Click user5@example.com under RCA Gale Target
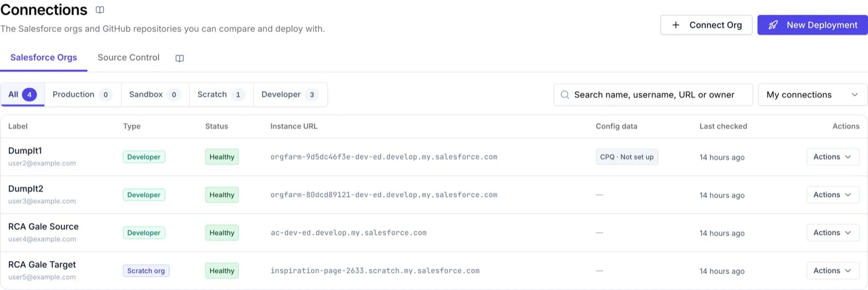868x290 pixels. pos(42,277)
